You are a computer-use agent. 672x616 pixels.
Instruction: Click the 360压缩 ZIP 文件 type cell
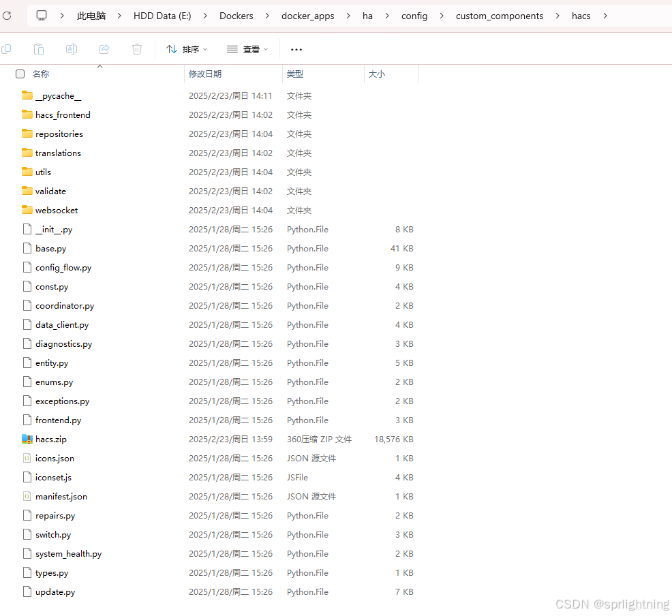click(x=319, y=439)
